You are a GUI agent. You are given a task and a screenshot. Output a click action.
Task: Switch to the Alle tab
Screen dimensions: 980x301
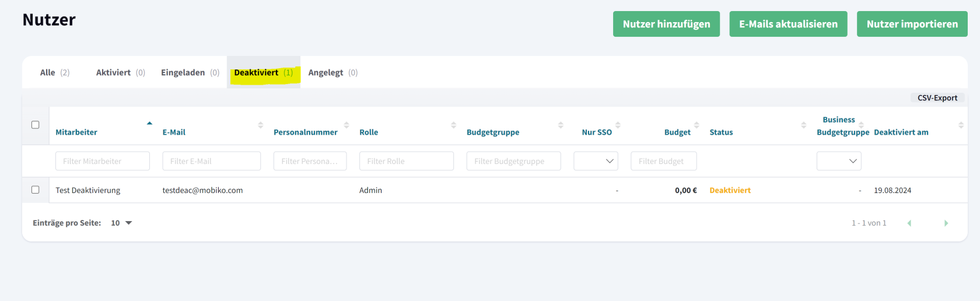(x=54, y=72)
